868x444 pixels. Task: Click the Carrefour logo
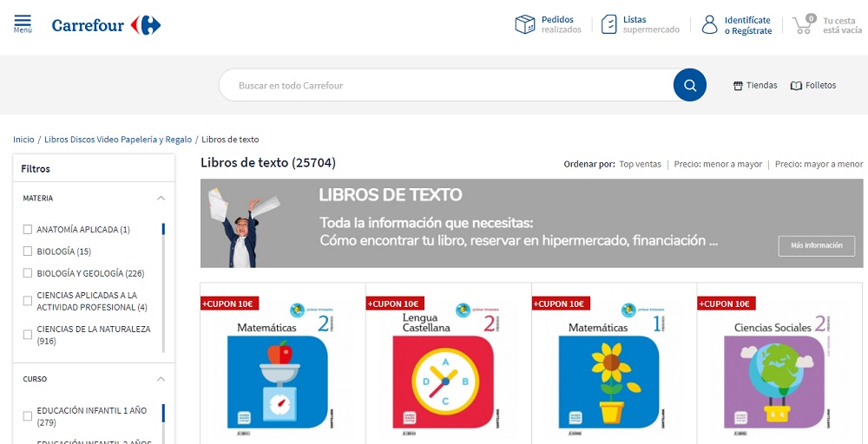(106, 25)
